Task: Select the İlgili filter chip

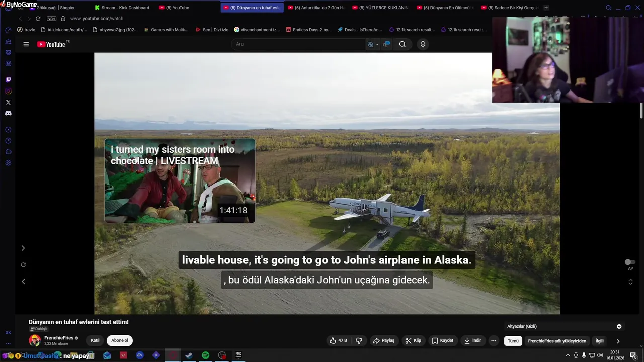Action: pos(599,341)
